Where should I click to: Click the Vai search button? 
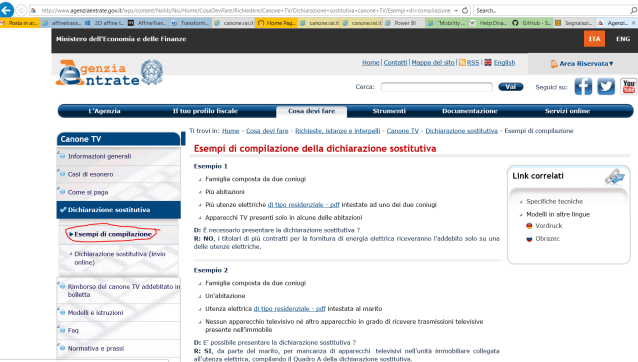511,87
